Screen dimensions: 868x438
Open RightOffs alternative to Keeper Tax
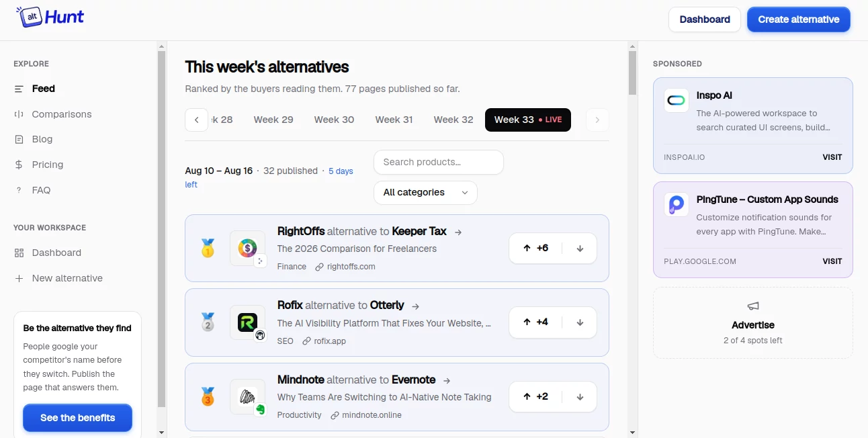point(362,231)
